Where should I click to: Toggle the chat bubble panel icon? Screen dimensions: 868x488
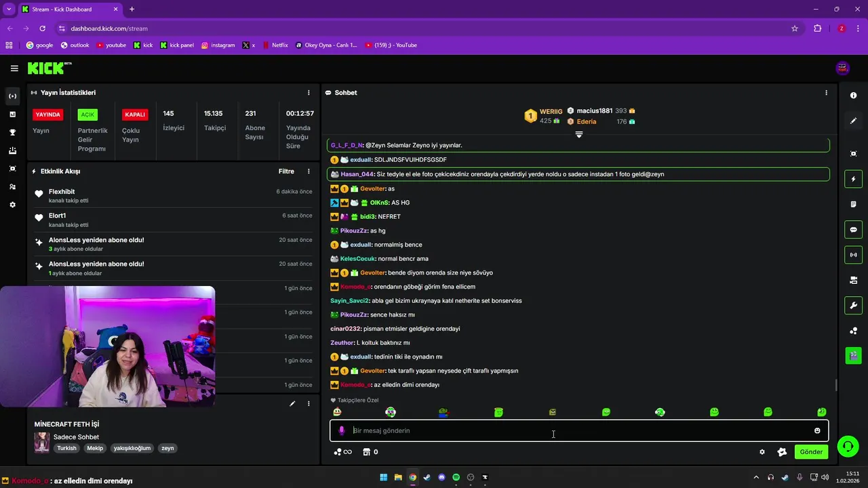pyautogui.click(x=853, y=230)
